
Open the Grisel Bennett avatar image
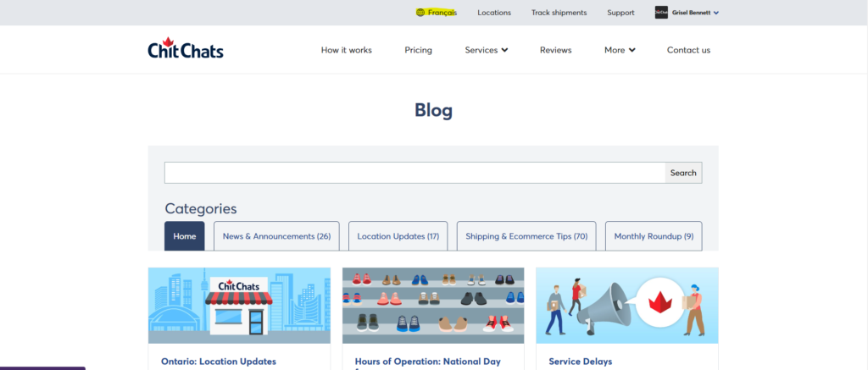click(661, 12)
